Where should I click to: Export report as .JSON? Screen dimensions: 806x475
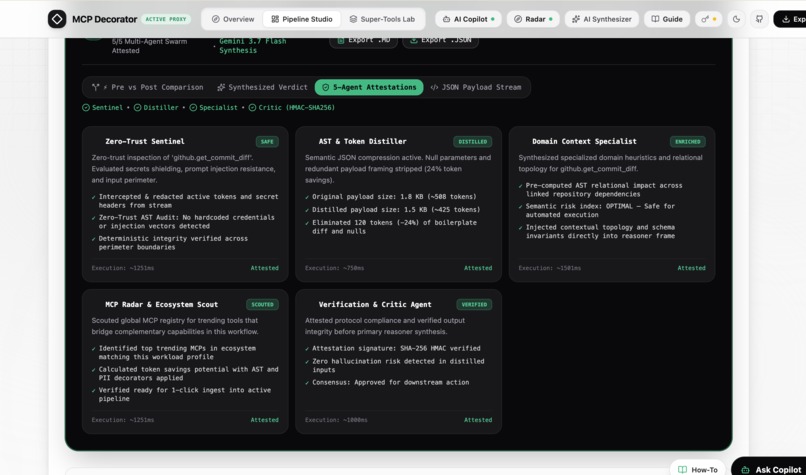pos(441,40)
